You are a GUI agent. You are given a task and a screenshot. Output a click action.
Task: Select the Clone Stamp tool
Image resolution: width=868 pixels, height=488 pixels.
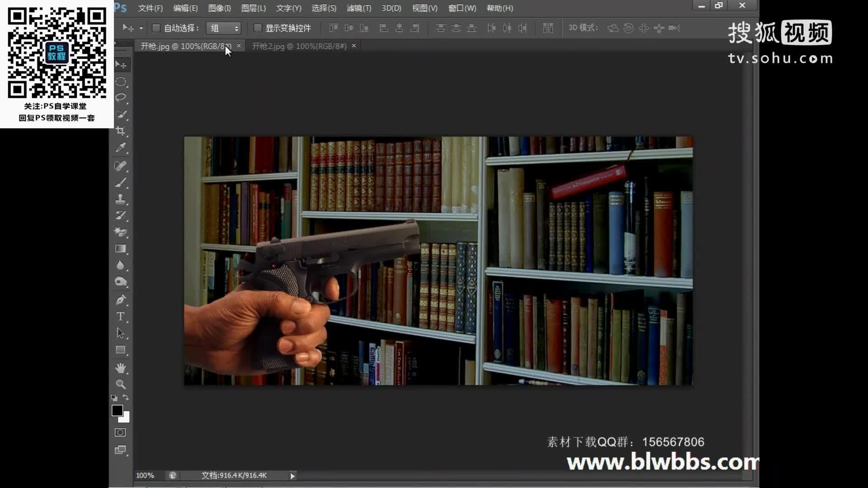coord(120,199)
